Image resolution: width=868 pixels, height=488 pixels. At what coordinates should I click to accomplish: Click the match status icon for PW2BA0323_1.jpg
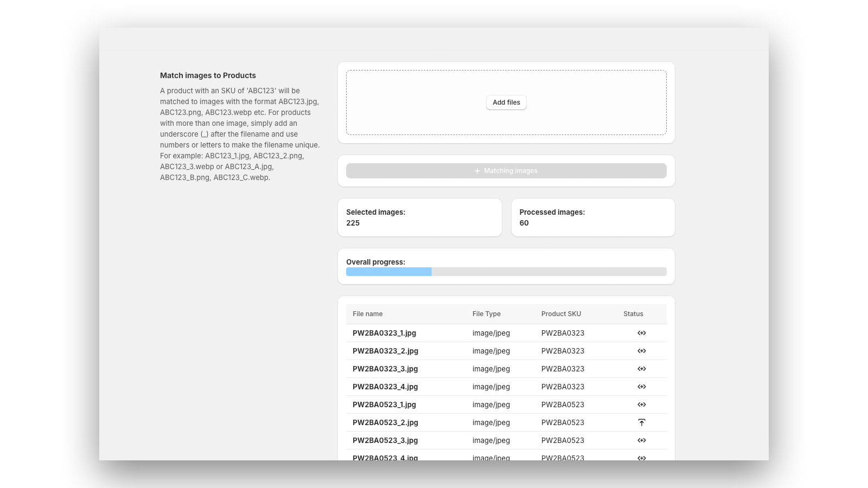coord(642,332)
